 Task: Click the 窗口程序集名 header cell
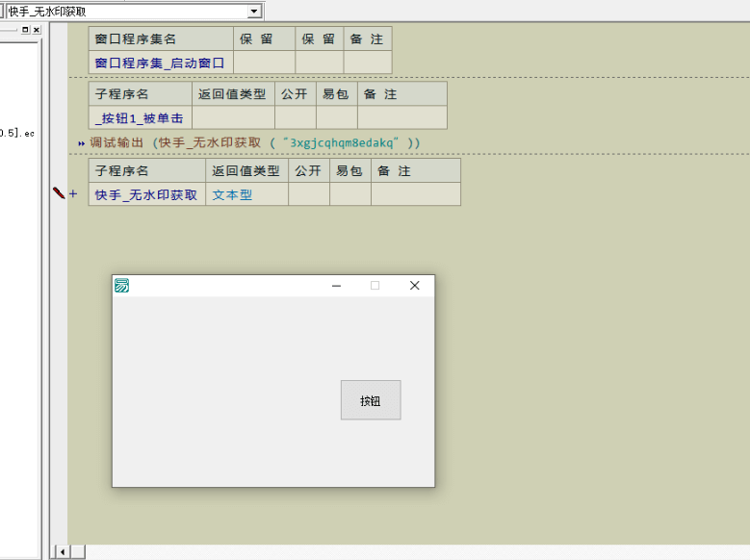tap(161, 38)
